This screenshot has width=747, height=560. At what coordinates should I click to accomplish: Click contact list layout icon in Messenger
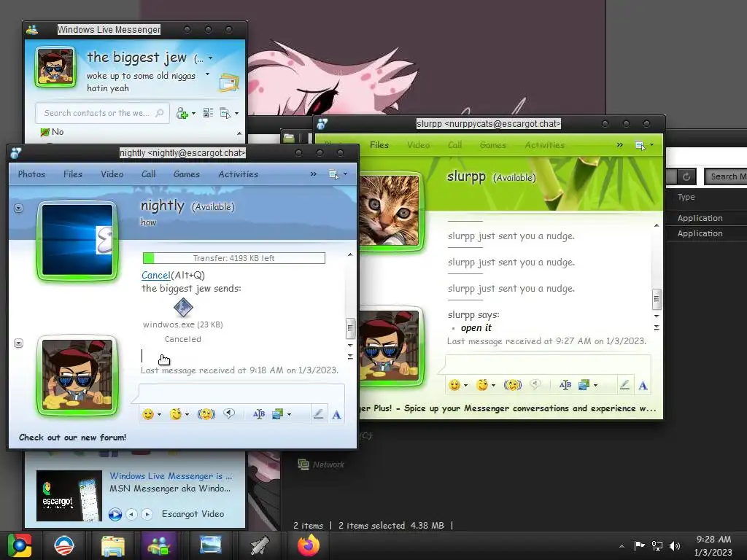coord(208,113)
